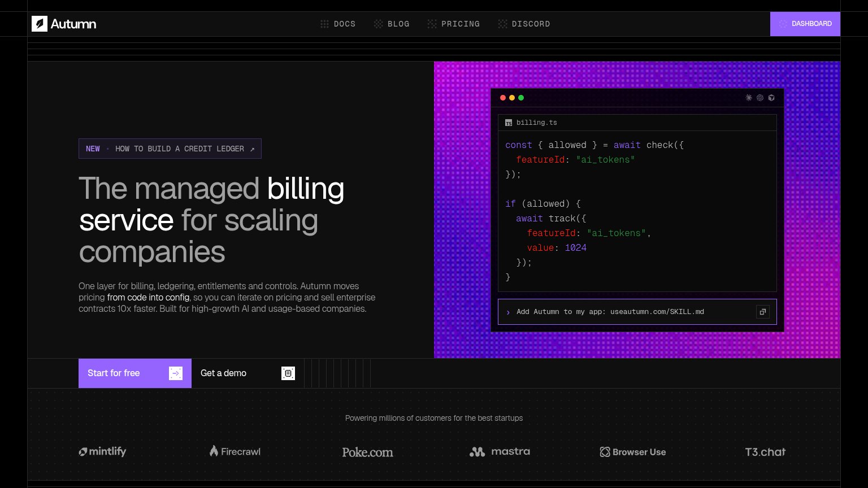
Task: Click the Browser Use logo
Action: coord(633,452)
